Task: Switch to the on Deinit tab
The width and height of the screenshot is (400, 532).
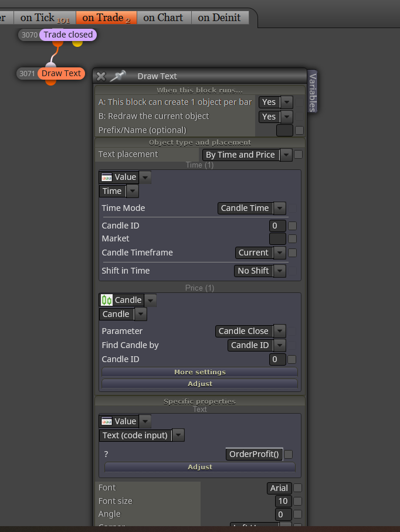Action: click(x=219, y=18)
